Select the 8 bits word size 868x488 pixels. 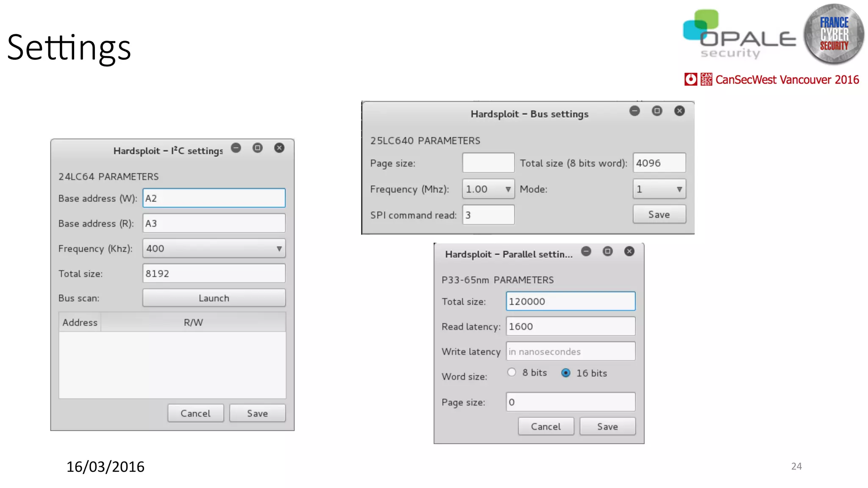(x=512, y=372)
